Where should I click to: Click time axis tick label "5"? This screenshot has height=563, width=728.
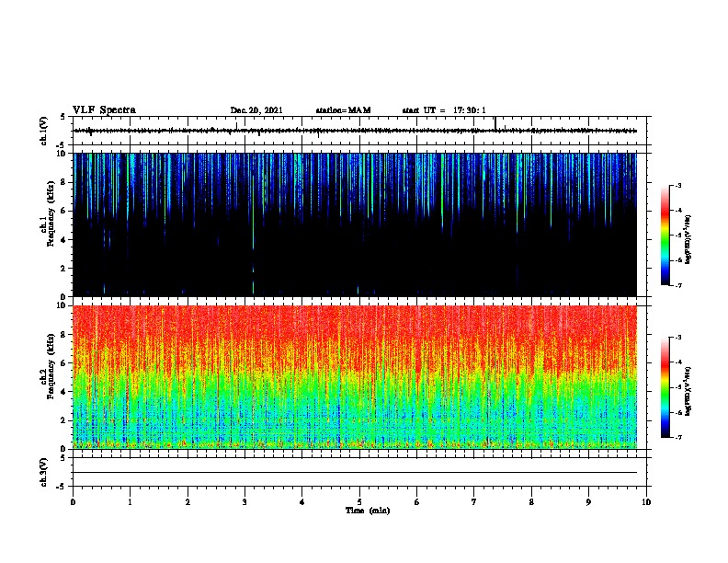click(359, 502)
